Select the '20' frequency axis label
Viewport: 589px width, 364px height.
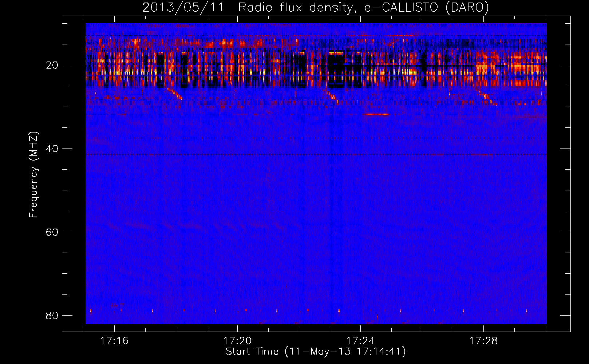pyautogui.click(x=52, y=65)
